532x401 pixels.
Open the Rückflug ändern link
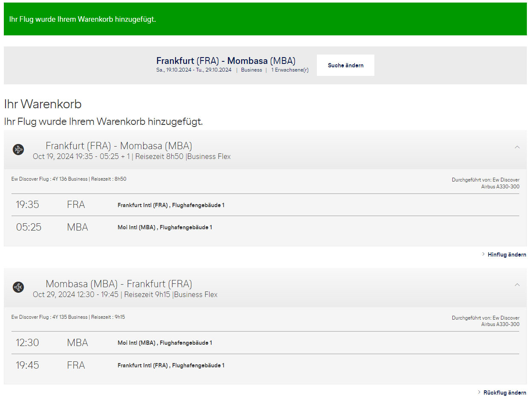[x=504, y=392]
